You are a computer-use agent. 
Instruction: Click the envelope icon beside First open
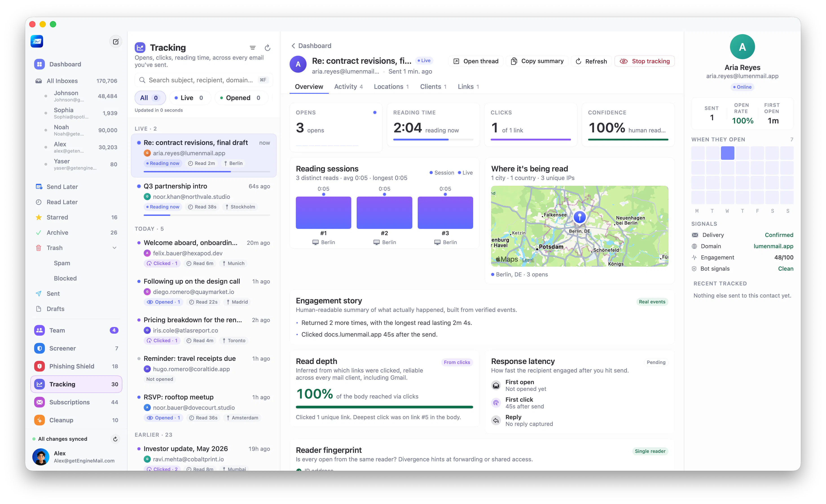(496, 385)
